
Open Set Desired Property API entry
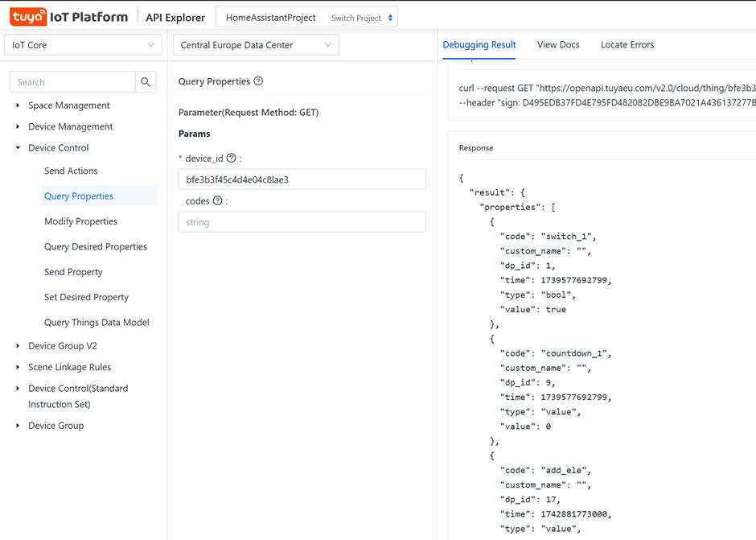86,297
